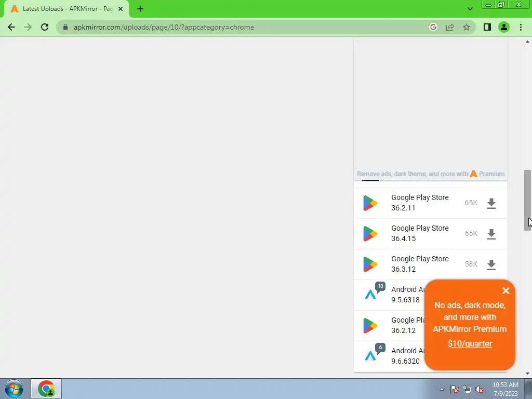The image size is (532, 399).
Task: View the 10 comments on Android Auto 9.5.6318
Action: (x=380, y=287)
